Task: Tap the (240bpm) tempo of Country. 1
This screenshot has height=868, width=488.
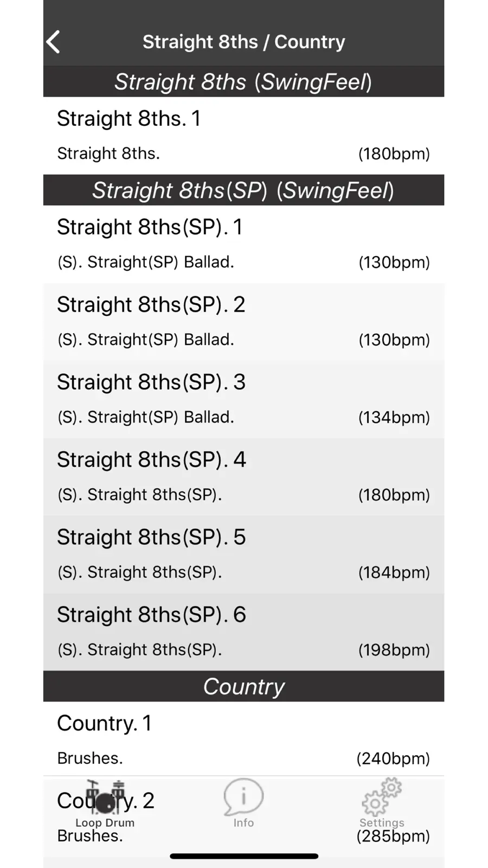Action: point(393,758)
